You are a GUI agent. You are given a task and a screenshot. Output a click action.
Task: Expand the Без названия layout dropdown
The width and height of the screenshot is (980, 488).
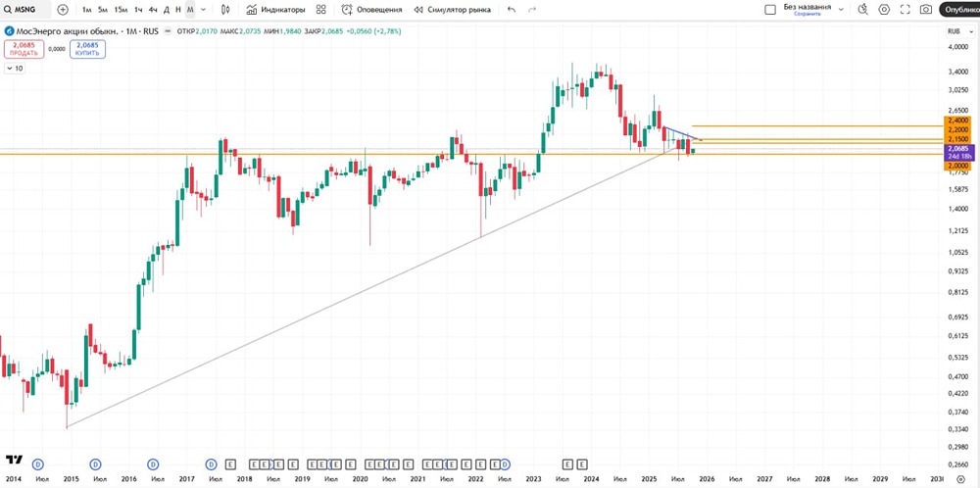coord(841,10)
